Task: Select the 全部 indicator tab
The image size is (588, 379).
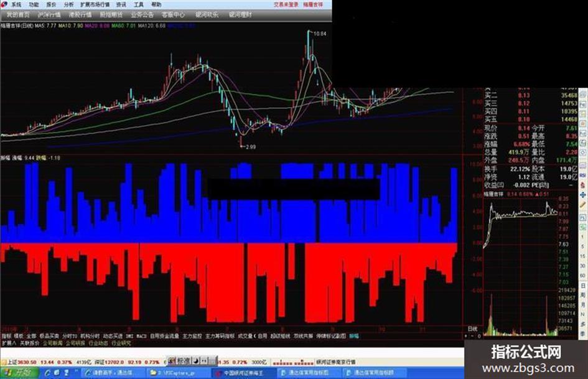Action: pos(32,336)
